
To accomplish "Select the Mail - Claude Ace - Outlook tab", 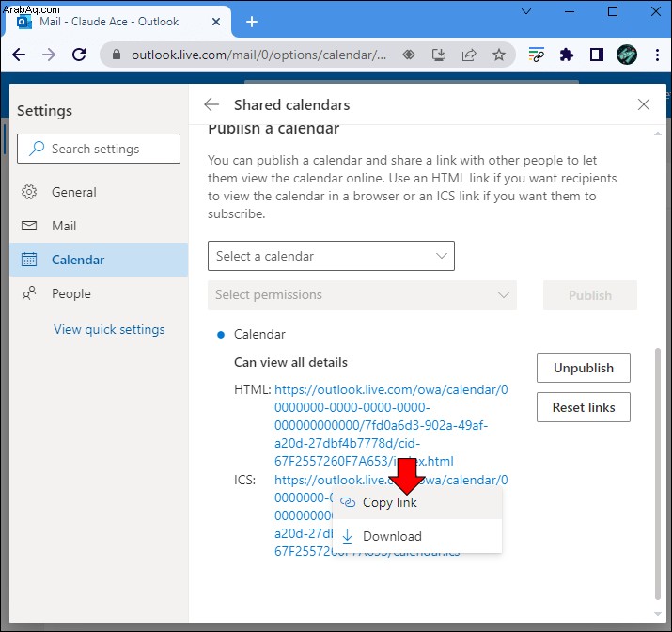I will tap(117, 22).
